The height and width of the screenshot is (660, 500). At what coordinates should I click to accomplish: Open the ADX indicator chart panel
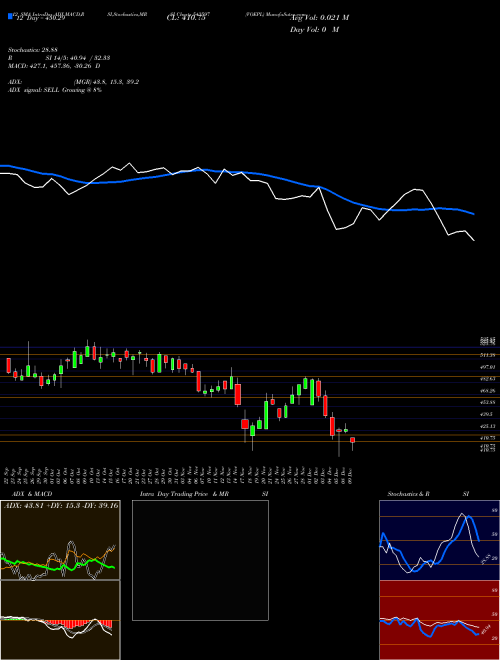pos(60,540)
